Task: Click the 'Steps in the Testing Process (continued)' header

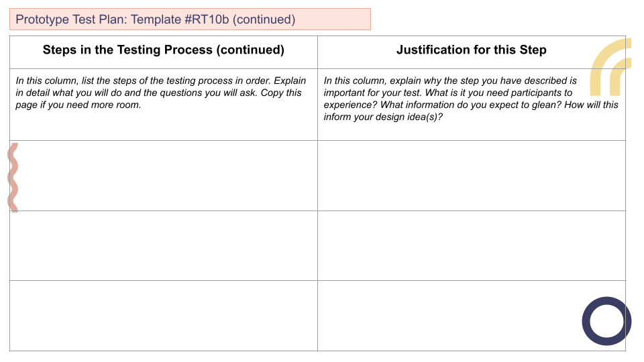Action: tap(164, 50)
